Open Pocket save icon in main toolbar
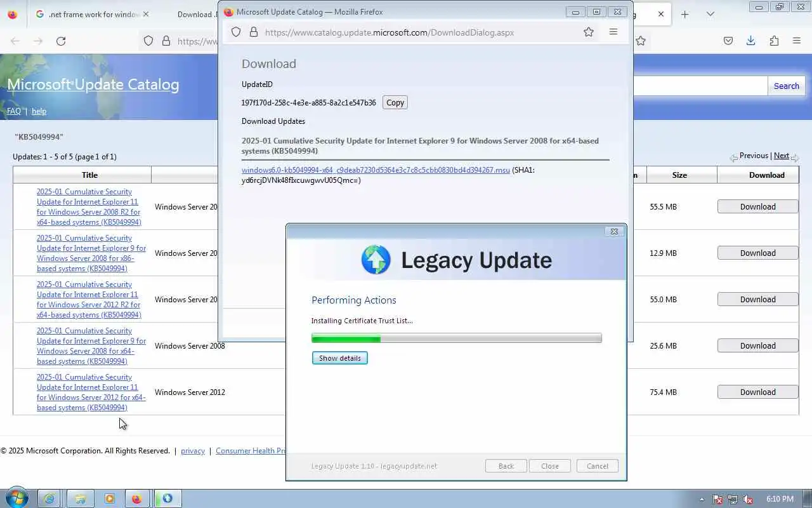Viewport: 812px width, 508px height. coord(728,41)
